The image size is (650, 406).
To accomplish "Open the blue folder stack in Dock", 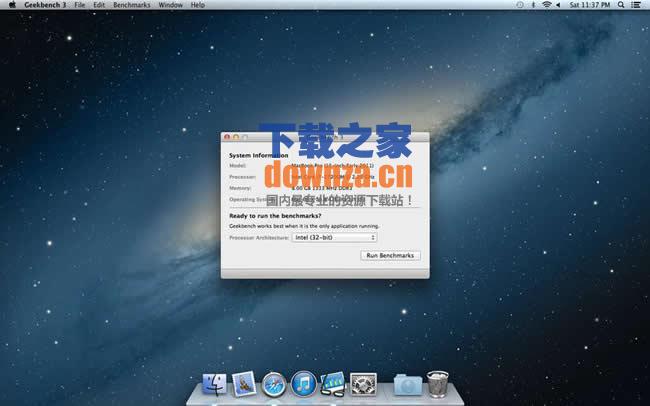I will click(408, 385).
